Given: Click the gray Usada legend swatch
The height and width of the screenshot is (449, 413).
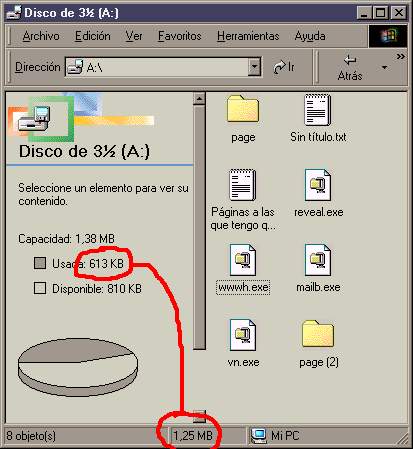Looking at the screenshot, I should (40, 263).
